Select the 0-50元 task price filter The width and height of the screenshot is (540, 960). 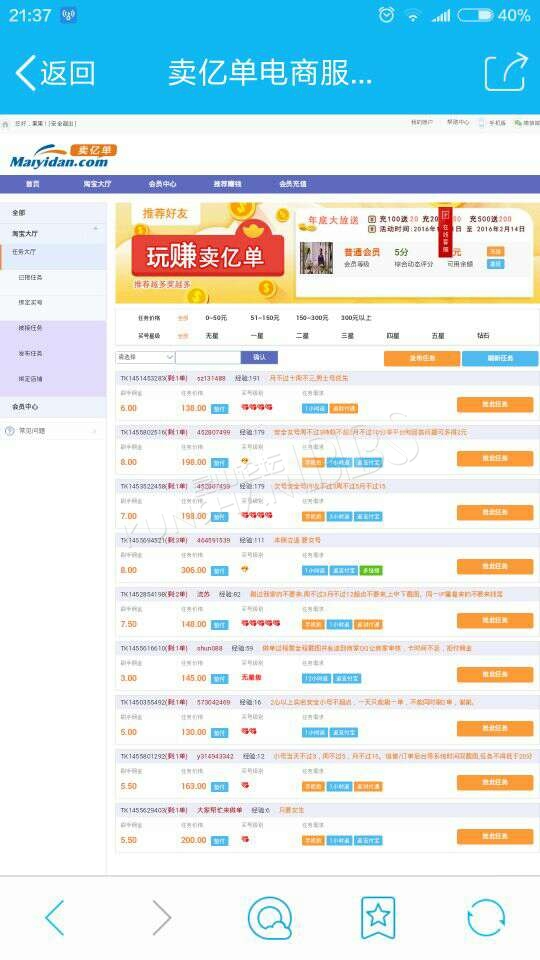click(216, 318)
